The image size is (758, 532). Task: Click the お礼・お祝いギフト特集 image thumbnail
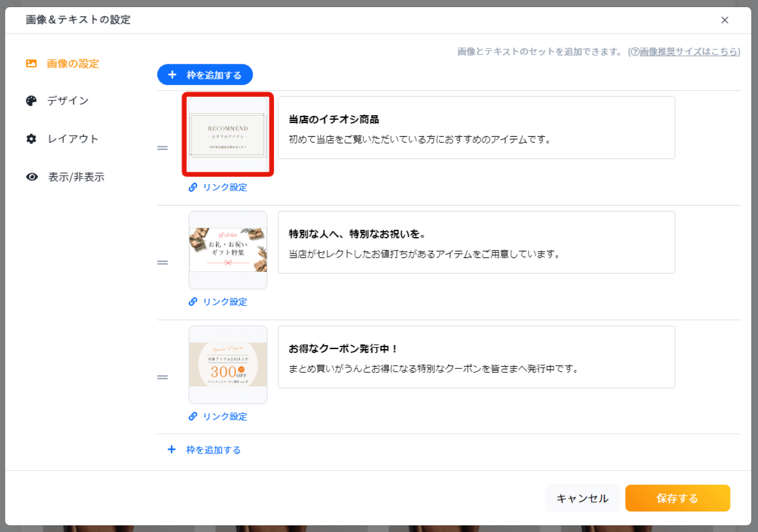click(x=228, y=250)
